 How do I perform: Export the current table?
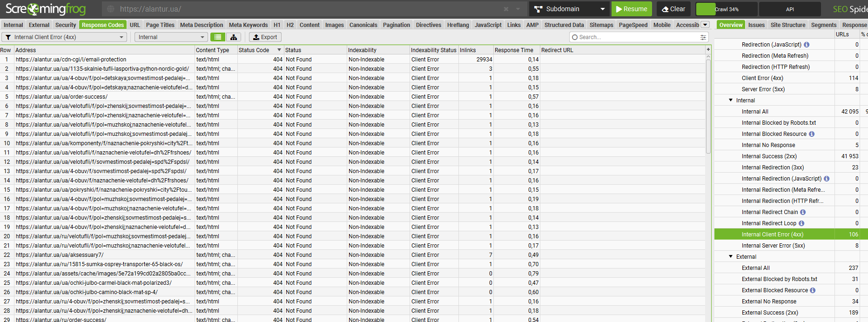point(265,37)
